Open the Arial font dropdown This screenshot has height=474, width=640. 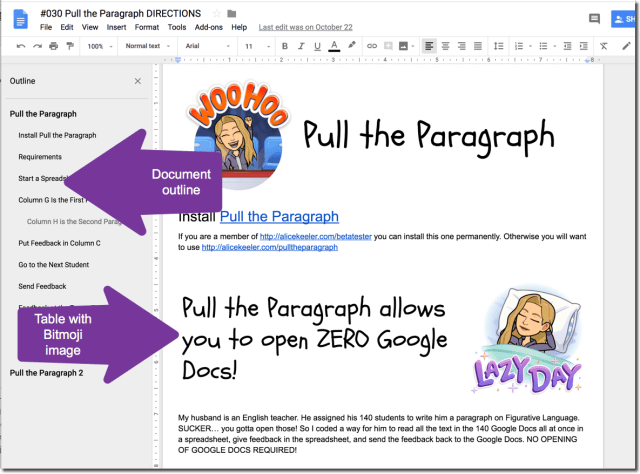point(208,46)
